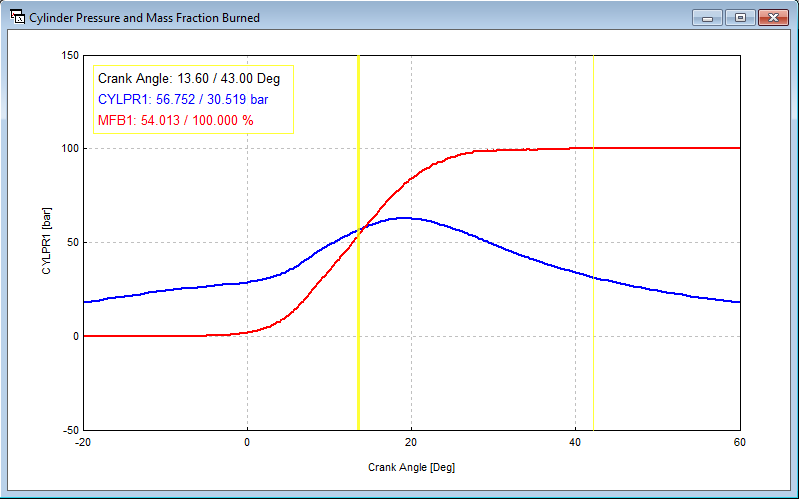
Task: Click the red MFB1 legend entry
Action: tap(175, 120)
